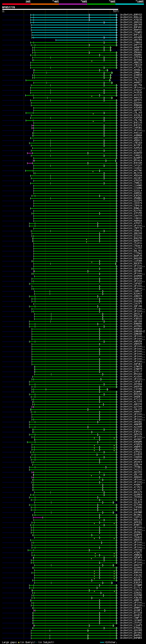This screenshot has width=146, height=644.
Task: Open hit UniRef100_A7QU38
Action: tap(131, 20)
